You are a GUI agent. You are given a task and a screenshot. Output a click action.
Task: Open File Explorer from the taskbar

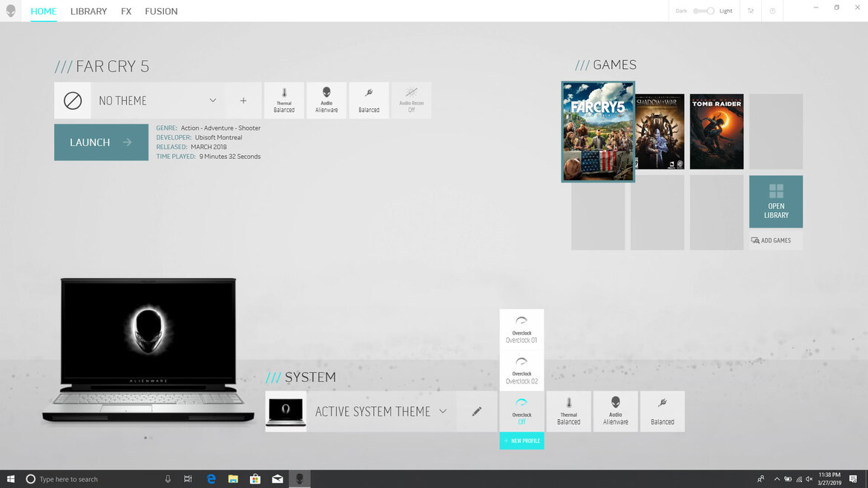233,478
